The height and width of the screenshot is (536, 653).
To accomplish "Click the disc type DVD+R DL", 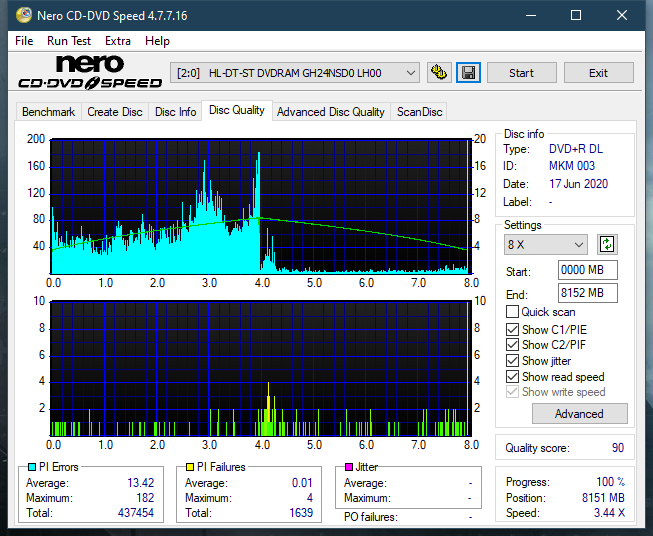I will (x=576, y=149).
